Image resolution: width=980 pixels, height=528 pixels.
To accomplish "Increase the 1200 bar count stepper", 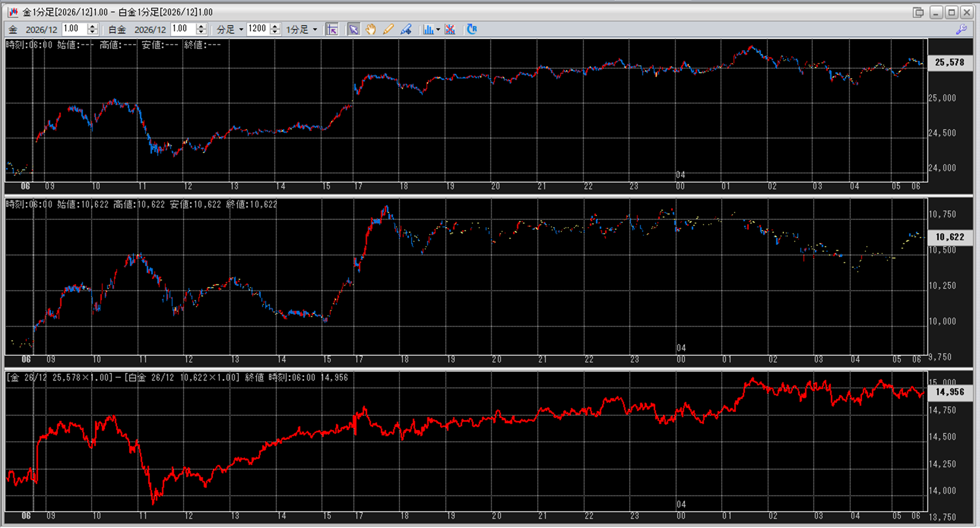I will [x=275, y=26].
